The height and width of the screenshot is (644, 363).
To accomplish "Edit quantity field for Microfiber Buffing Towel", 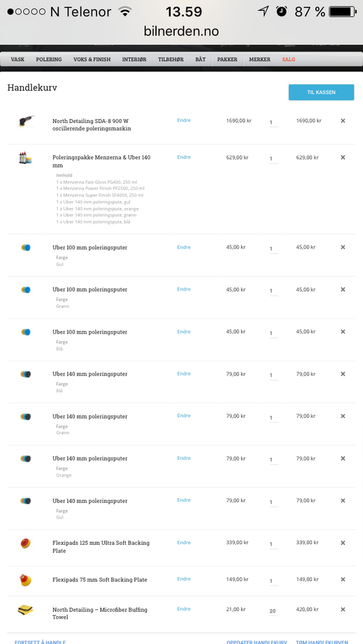I will point(273,611).
